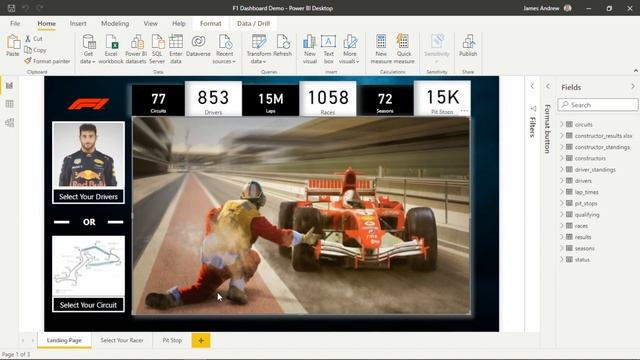Select the Landing Page tab
This screenshot has height=360, width=640.
[64, 340]
